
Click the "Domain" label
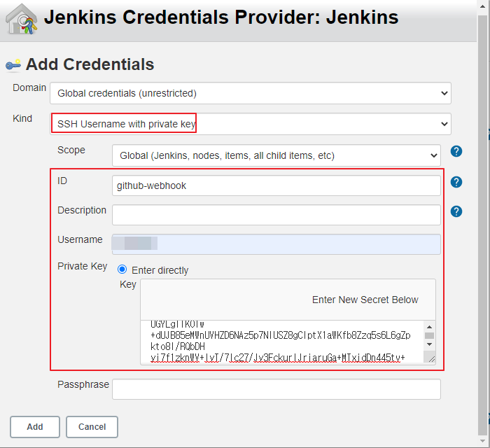29,87
